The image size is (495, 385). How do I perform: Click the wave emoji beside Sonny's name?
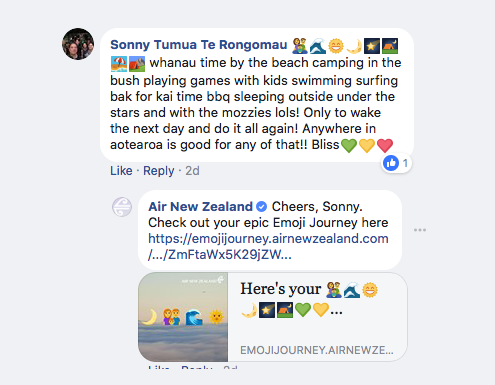[x=318, y=46]
